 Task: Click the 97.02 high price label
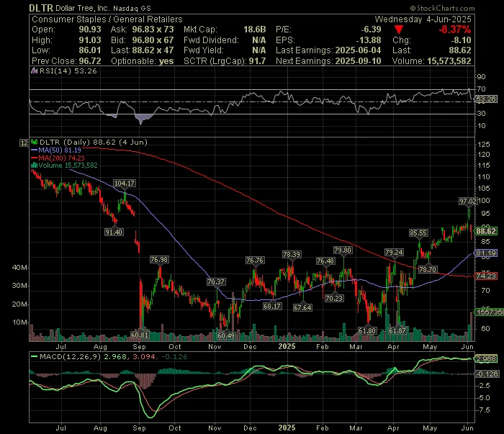click(x=468, y=201)
